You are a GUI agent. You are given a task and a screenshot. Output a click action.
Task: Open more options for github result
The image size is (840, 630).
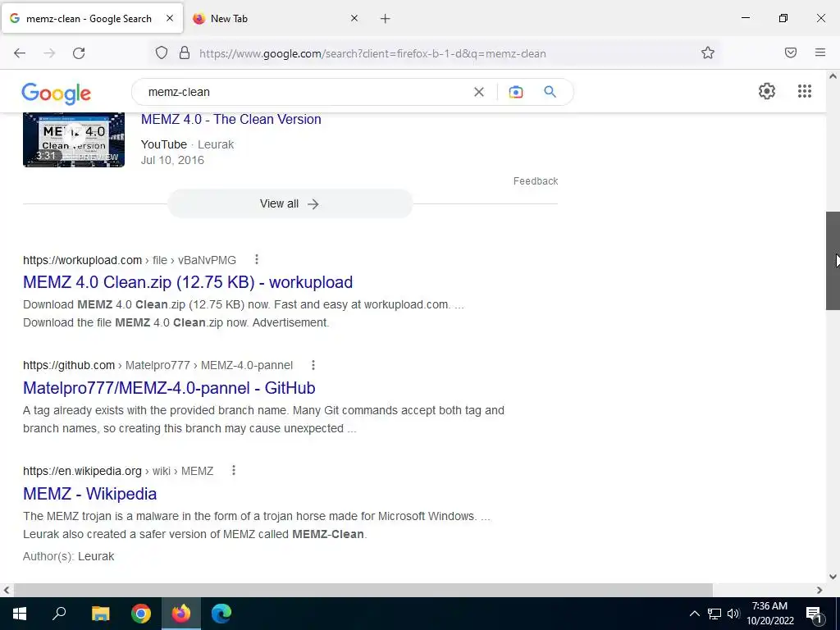click(313, 365)
